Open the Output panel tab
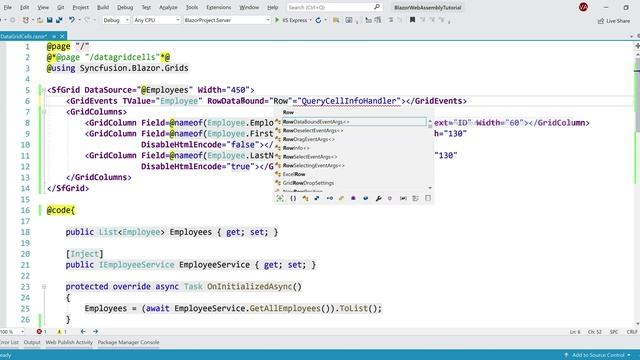 click(x=32, y=342)
